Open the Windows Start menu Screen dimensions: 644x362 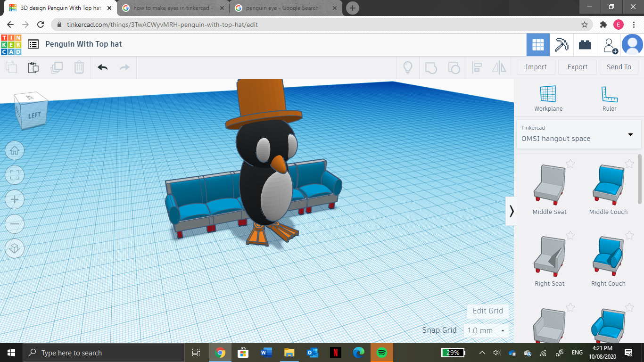coord(11,353)
